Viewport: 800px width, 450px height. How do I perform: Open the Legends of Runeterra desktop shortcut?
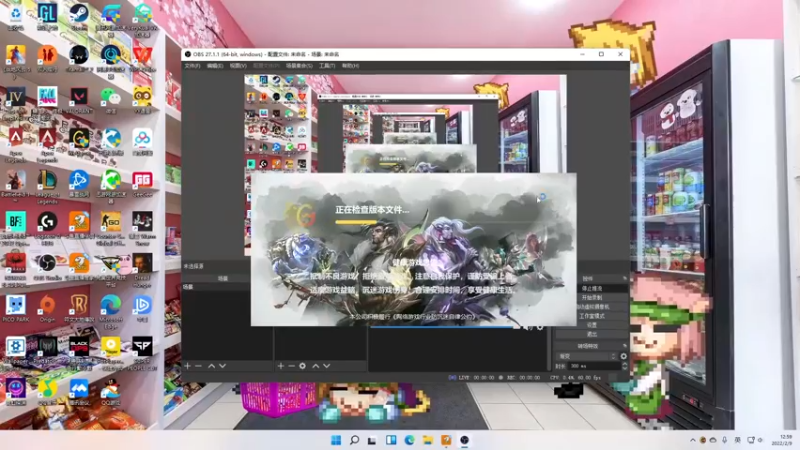79,309
